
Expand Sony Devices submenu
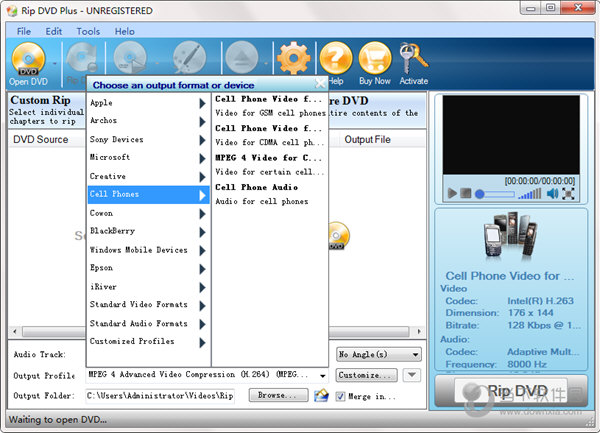point(148,140)
